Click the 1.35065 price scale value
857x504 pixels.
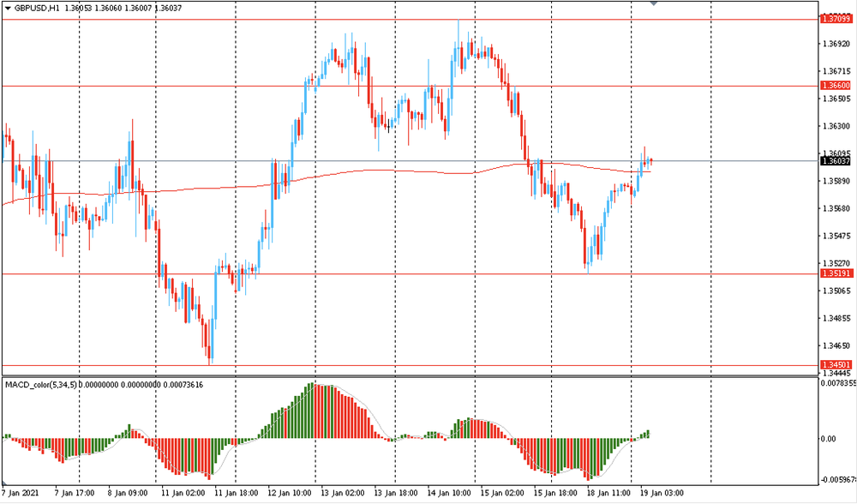[x=836, y=291]
